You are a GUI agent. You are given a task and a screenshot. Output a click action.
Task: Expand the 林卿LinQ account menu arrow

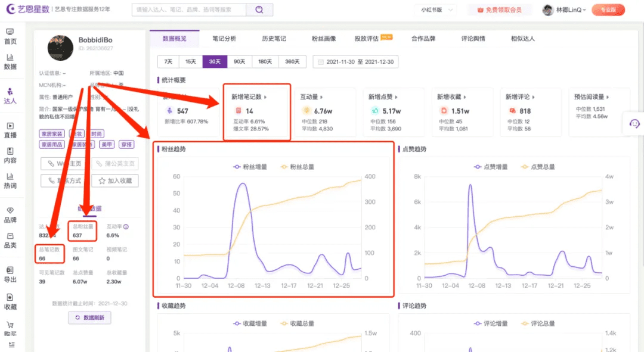tap(584, 10)
